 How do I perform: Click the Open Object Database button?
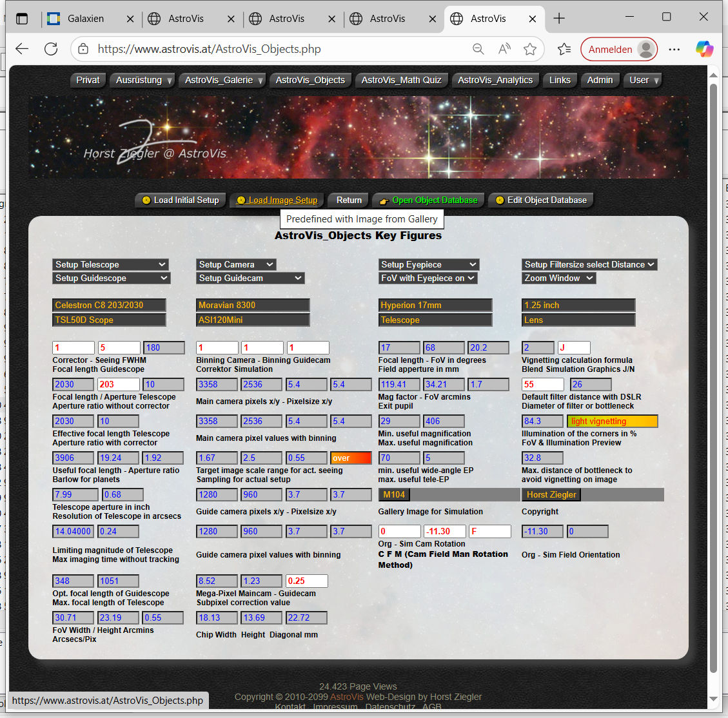click(x=429, y=200)
